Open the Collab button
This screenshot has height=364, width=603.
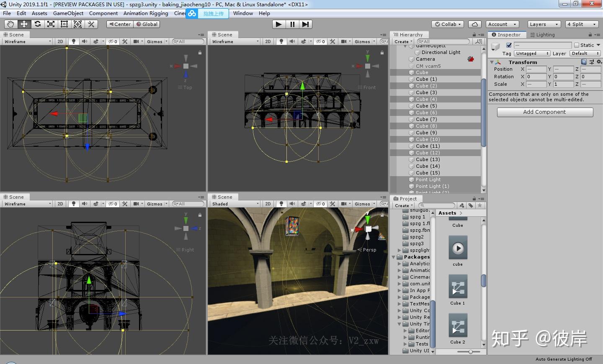click(x=448, y=24)
